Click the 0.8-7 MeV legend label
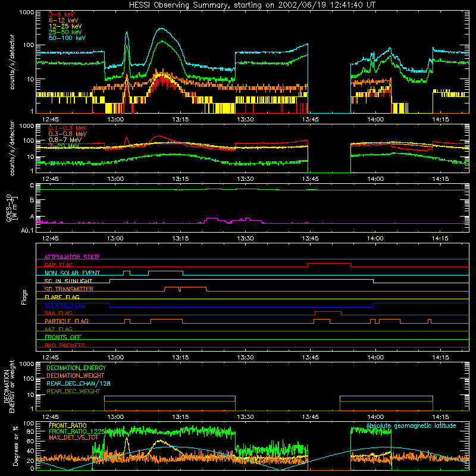This screenshot has height=476, width=476. click(x=65, y=140)
